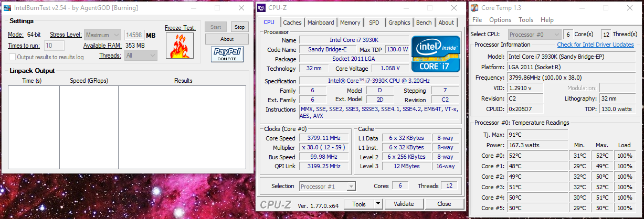Image resolution: width=644 pixels, height=219 pixels.
Task: Click the Core Voltage value 1.068 V
Action: [389, 68]
